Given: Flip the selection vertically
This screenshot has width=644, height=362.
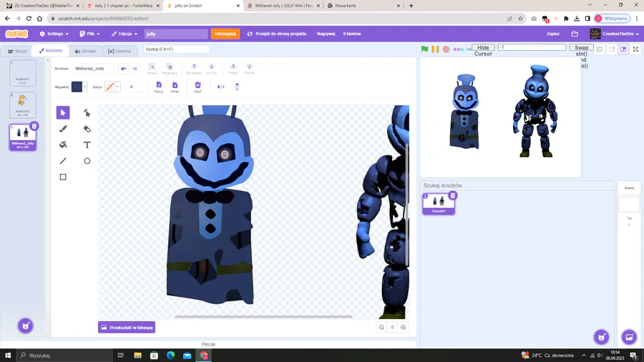Looking at the screenshot, I should pos(237,87).
